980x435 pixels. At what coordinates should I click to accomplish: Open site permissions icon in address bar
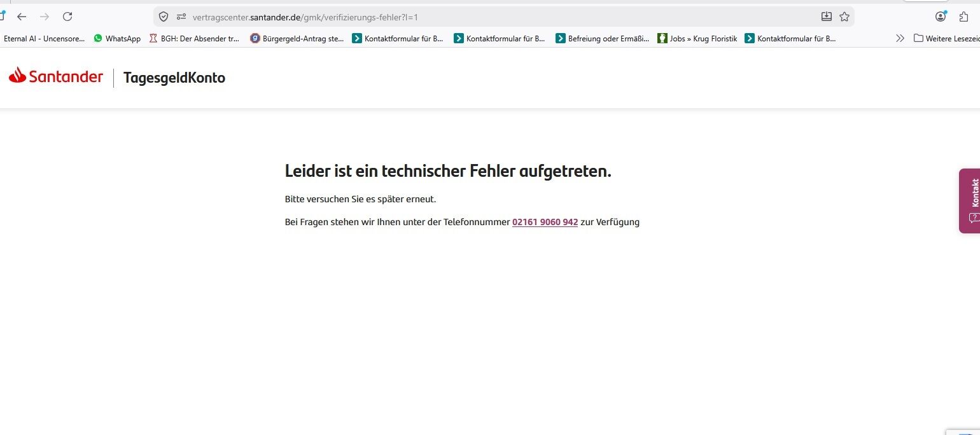(x=181, y=17)
